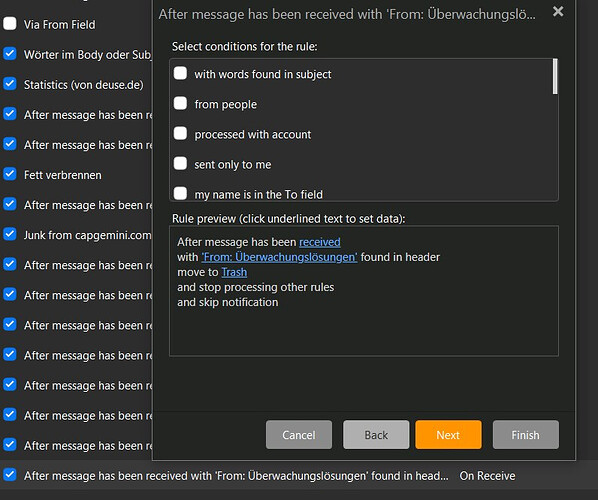Screen dimensions: 598x500
Task: Uncheck the 'Junk from capgemini.com' rule
Action: click(x=10, y=234)
